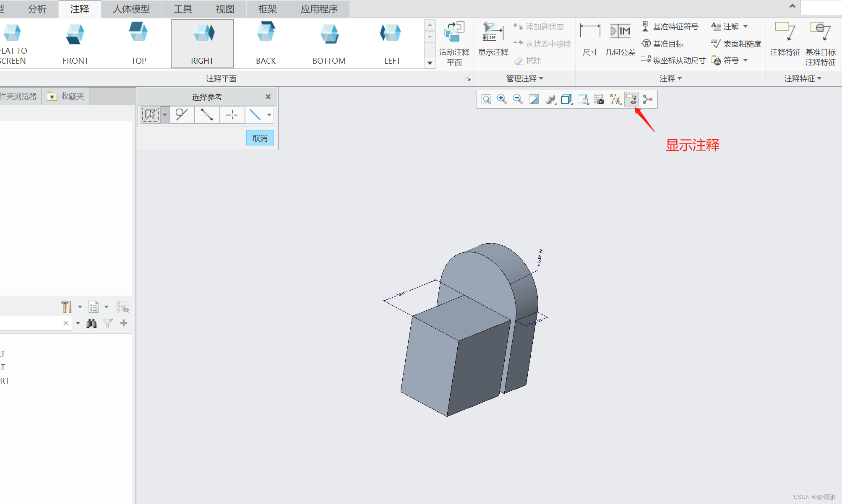The height and width of the screenshot is (504, 842).
Task: Switch to the 视图 ribbon tab
Action: pos(225,9)
